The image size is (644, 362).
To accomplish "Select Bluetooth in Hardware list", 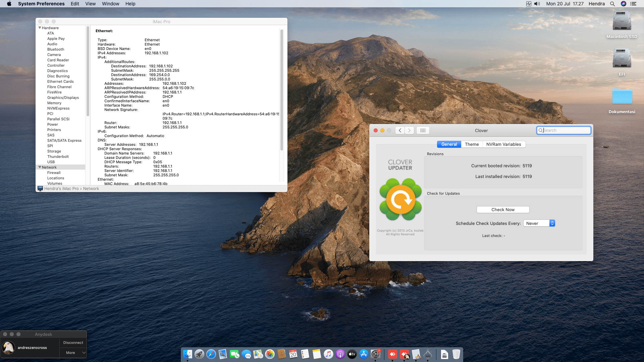I will point(56,49).
